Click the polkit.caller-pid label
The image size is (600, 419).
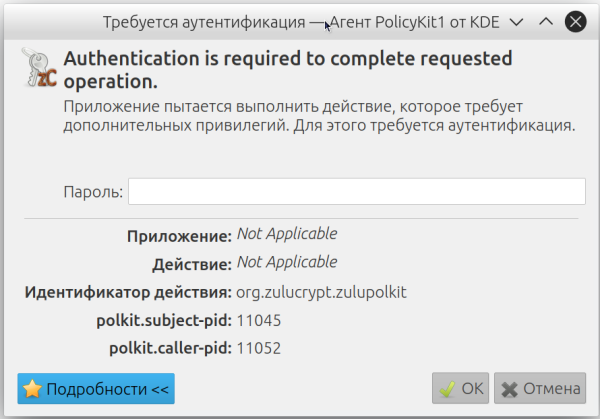tap(171, 348)
